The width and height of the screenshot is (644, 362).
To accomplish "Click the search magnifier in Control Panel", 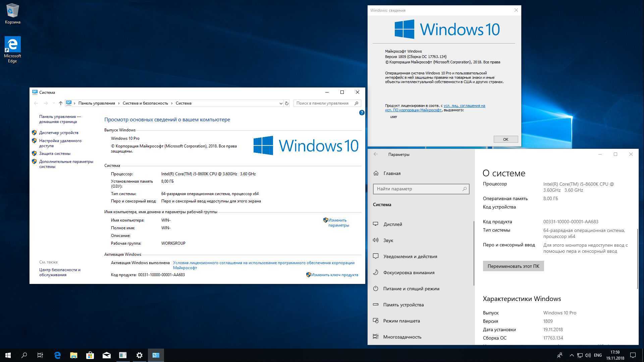I will [357, 103].
